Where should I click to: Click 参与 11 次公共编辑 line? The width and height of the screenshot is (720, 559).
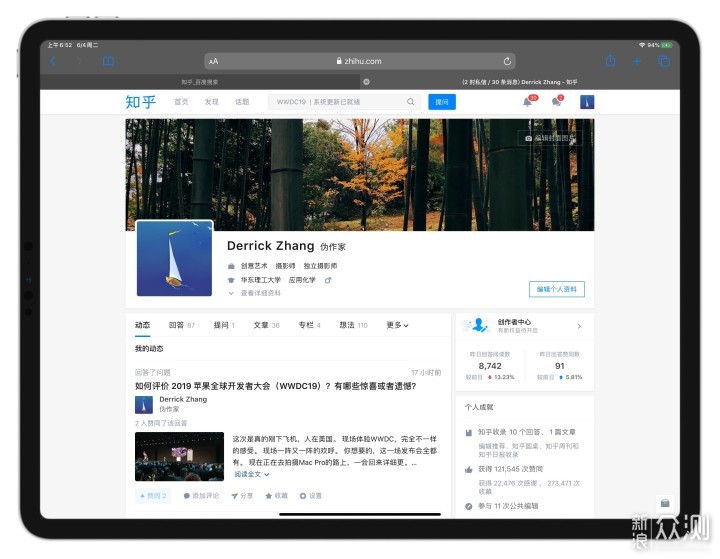508,506
